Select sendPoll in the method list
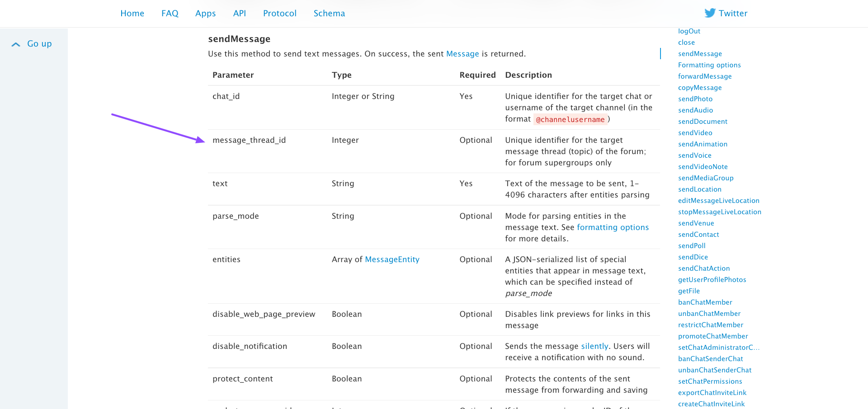Image resolution: width=868 pixels, height=409 pixels. [x=691, y=246]
